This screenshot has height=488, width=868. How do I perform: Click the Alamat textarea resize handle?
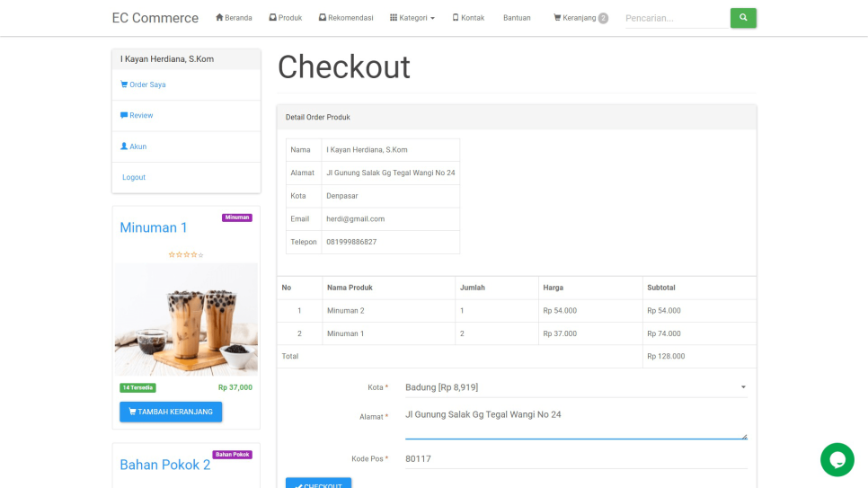pos(745,437)
